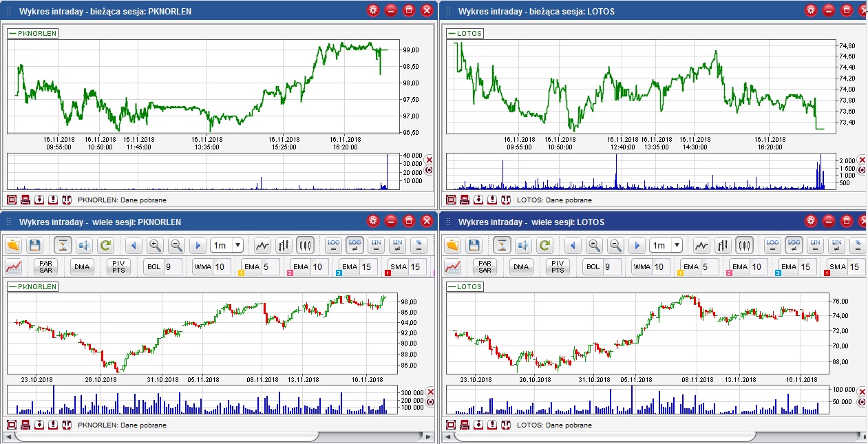Toggle the hourglass button in LOTOS toolbar
The width and height of the screenshot is (868, 444).
[502, 245]
